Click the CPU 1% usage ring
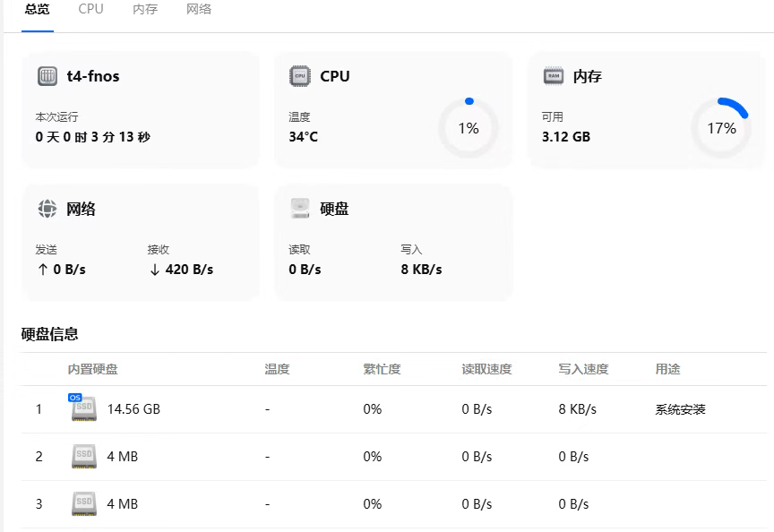This screenshot has height=532, width=774. (x=469, y=128)
